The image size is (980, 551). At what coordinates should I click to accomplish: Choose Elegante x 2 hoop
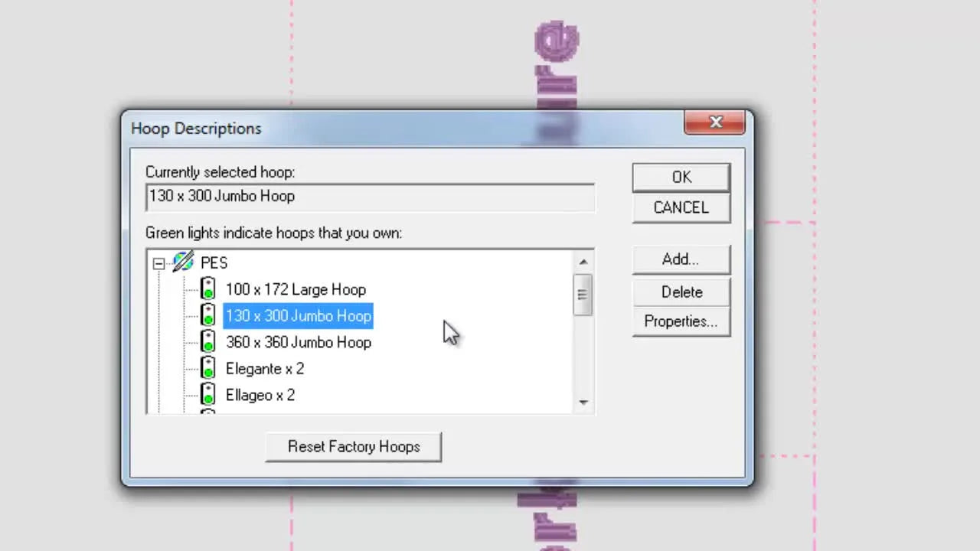[264, 369]
